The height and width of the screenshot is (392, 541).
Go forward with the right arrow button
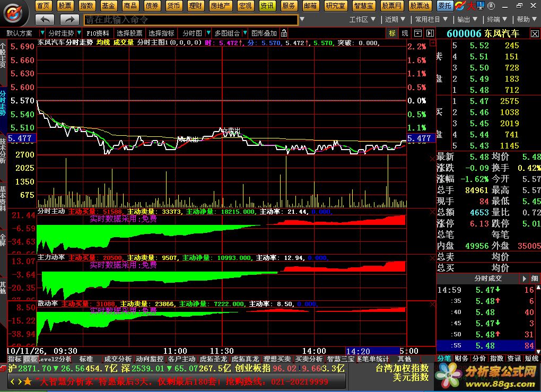(69, 20)
